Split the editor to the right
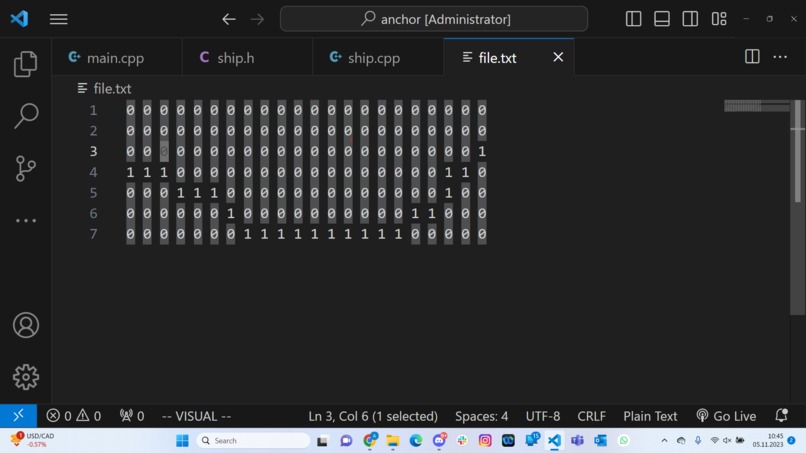 752,57
